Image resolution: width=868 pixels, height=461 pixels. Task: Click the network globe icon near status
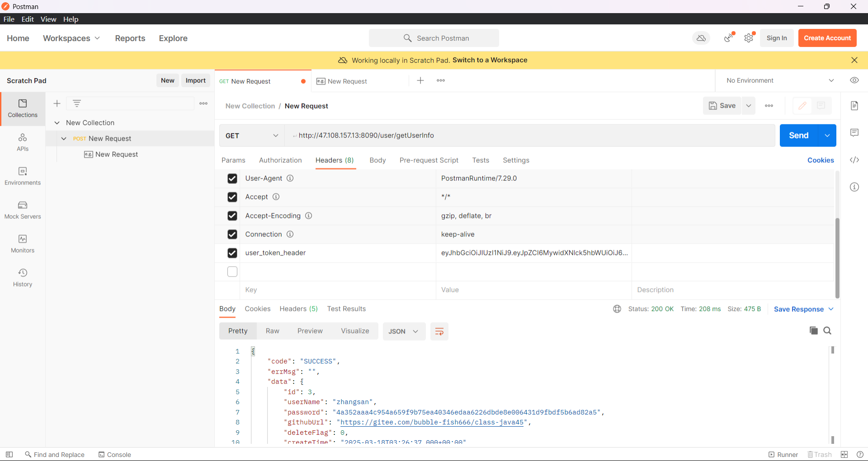(x=617, y=309)
